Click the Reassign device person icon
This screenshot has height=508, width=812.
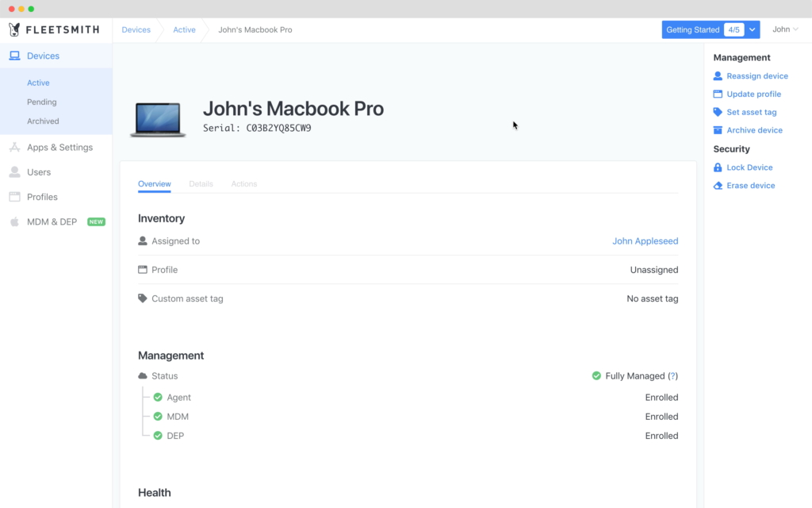point(718,75)
